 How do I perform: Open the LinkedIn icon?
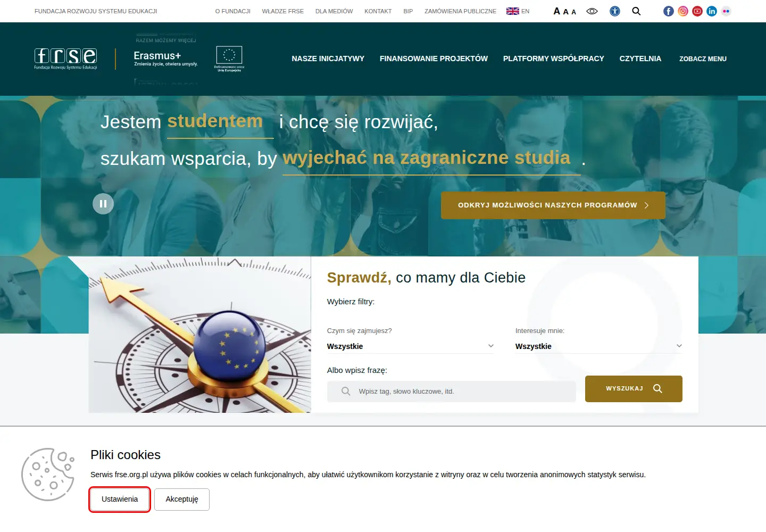pos(712,11)
